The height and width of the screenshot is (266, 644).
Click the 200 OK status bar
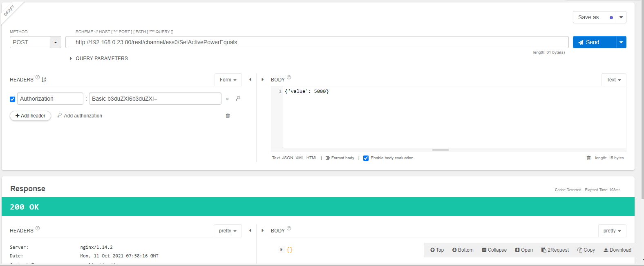318,207
